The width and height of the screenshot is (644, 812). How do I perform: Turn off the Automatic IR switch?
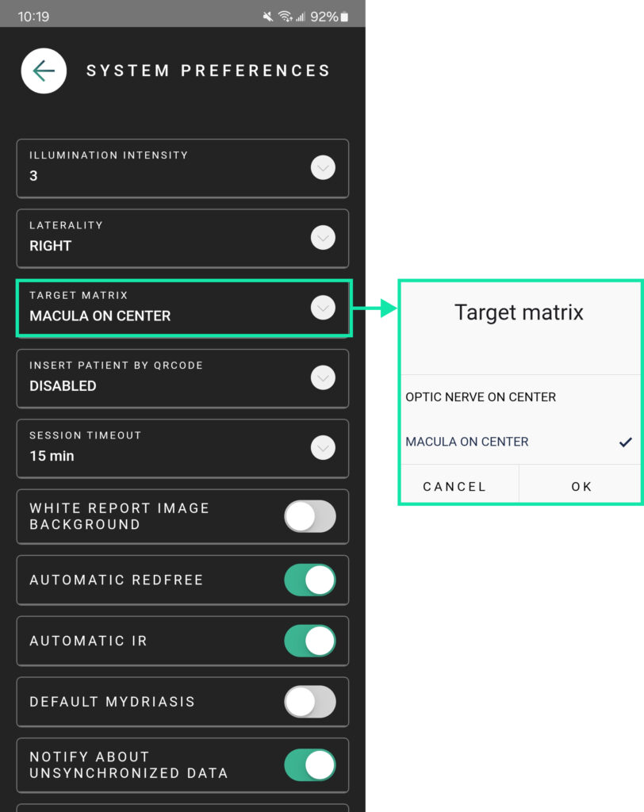coord(310,641)
